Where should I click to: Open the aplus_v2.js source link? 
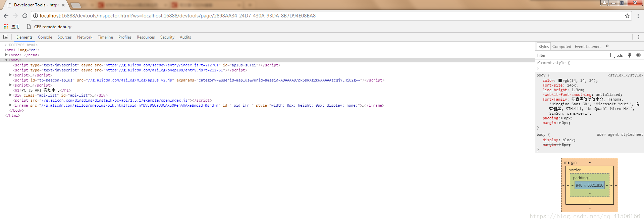130,80
